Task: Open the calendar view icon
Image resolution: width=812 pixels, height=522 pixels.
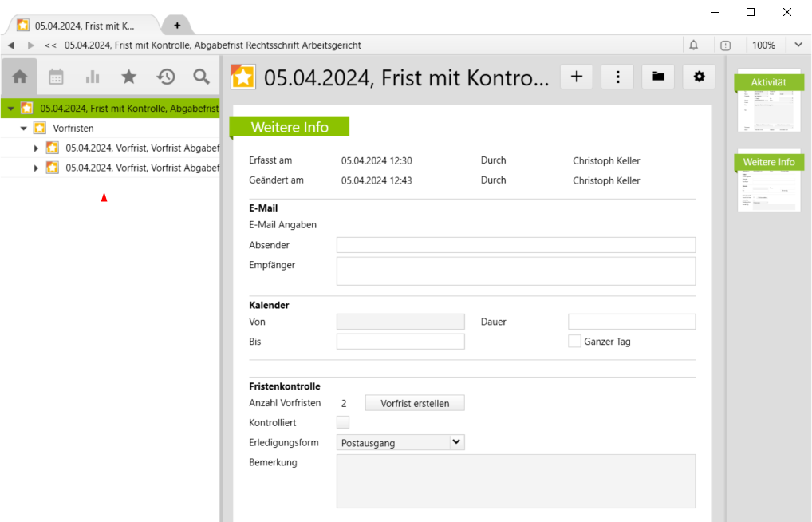Action: coord(56,77)
